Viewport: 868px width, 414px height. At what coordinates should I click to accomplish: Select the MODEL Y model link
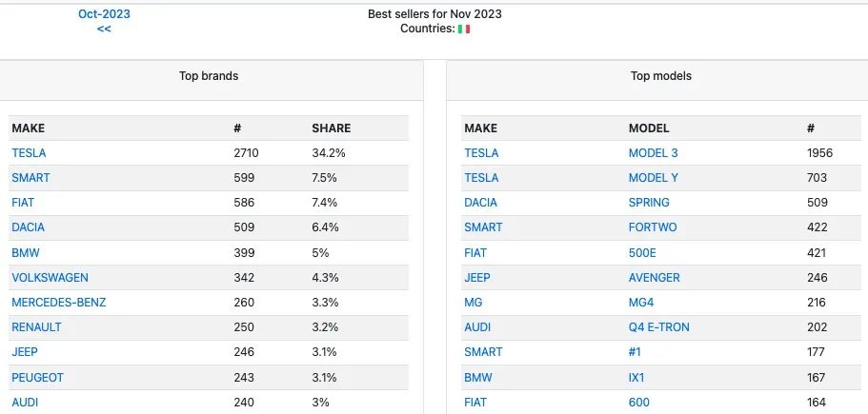654,178
